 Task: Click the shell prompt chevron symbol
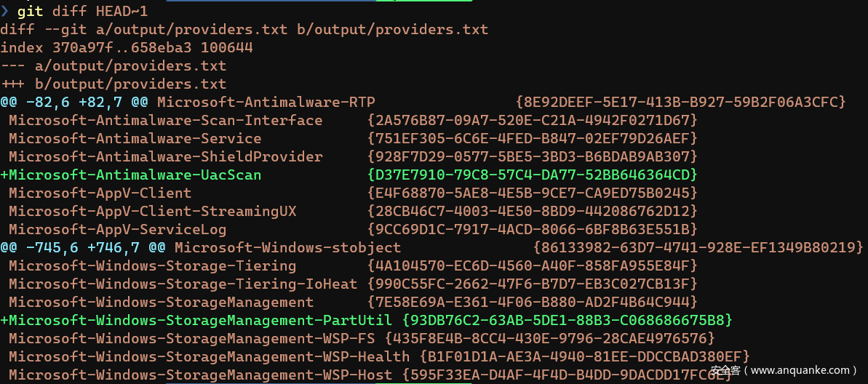(6, 11)
